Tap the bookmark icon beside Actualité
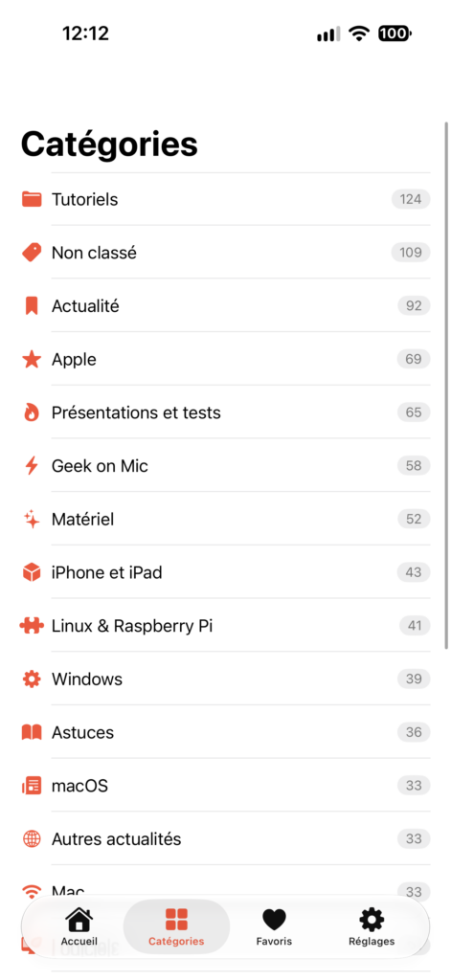Viewport: 451px width, 980px height. (x=32, y=306)
